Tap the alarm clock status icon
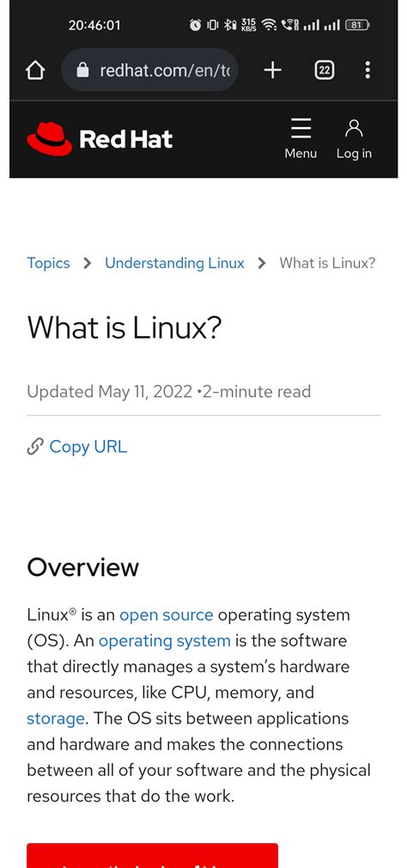Screen dimensions: 407x868 (195, 25)
